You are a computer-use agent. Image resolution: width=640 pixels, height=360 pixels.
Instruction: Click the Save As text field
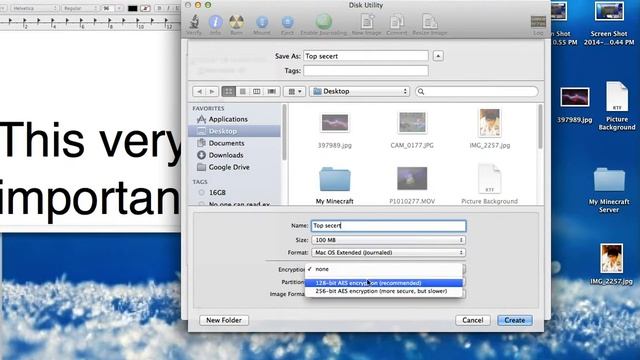click(366, 56)
